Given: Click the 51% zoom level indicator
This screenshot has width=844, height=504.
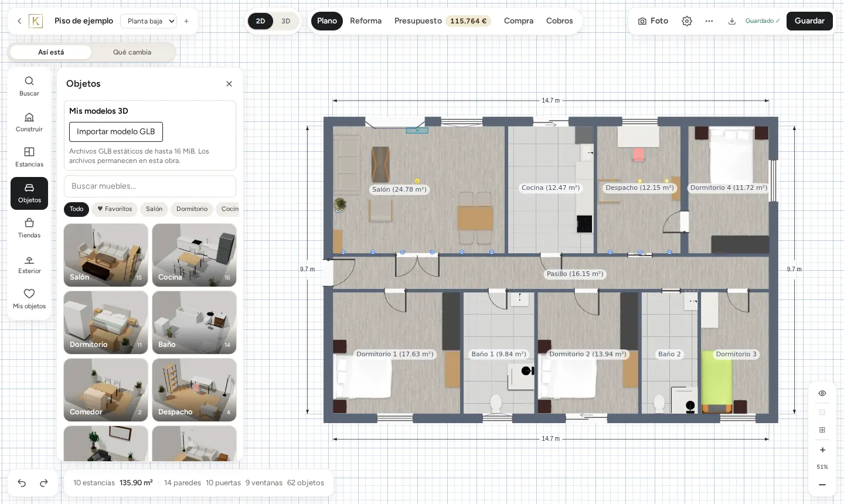Looking at the screenshot, I should pos(822,467).
